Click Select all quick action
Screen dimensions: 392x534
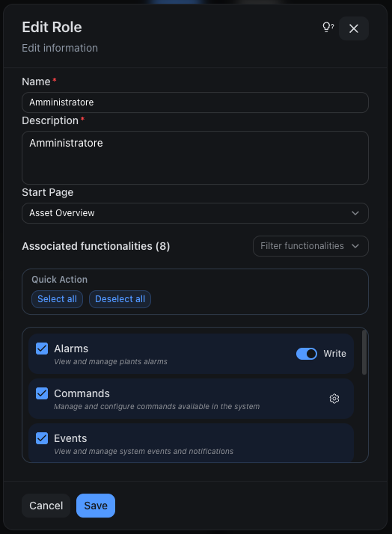click(57, 299)
